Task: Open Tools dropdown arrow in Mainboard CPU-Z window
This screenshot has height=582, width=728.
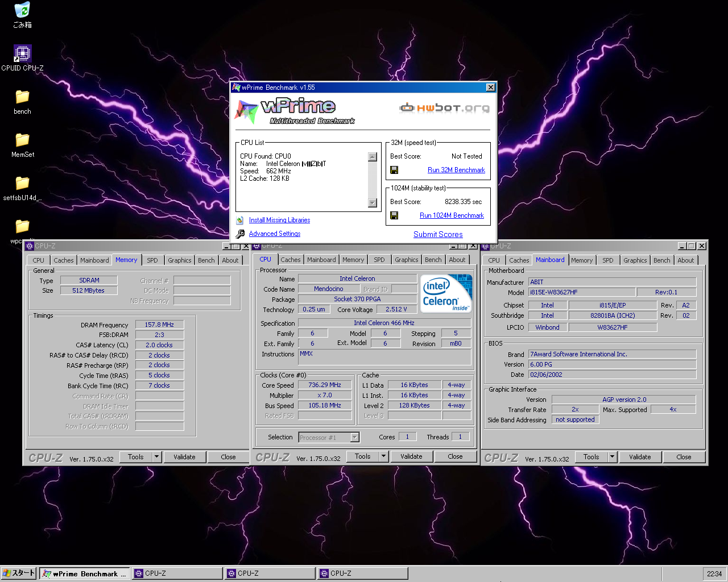Action: point(612,457)
